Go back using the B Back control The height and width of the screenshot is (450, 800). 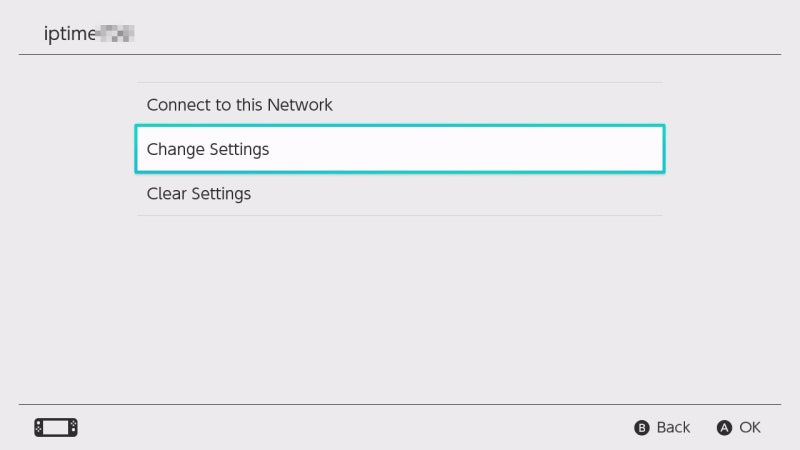(x=662, y=427)
